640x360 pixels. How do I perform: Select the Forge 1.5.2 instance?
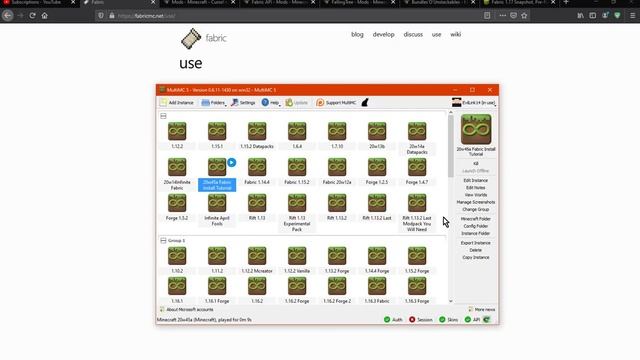(x=177, y=207)
